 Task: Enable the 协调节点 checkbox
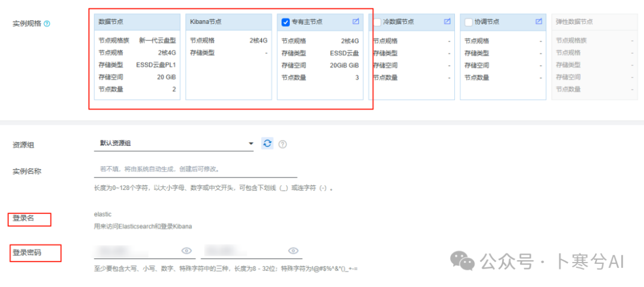pos(469,22)
